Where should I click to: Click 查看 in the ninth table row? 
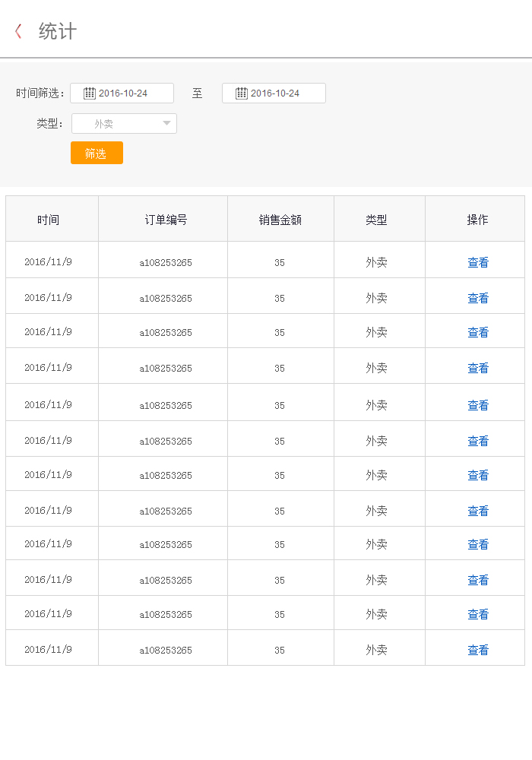pyautogui.click(x=478, y=545)
